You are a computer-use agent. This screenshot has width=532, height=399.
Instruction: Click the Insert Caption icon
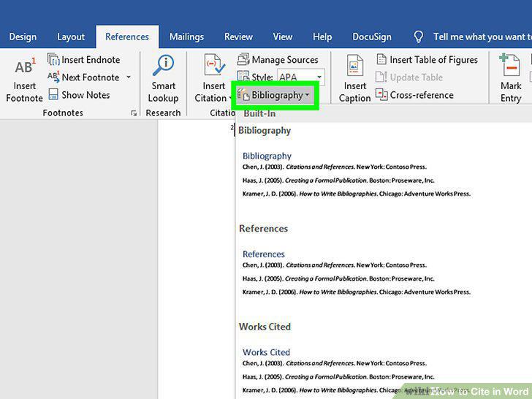[x=354, y=65]
